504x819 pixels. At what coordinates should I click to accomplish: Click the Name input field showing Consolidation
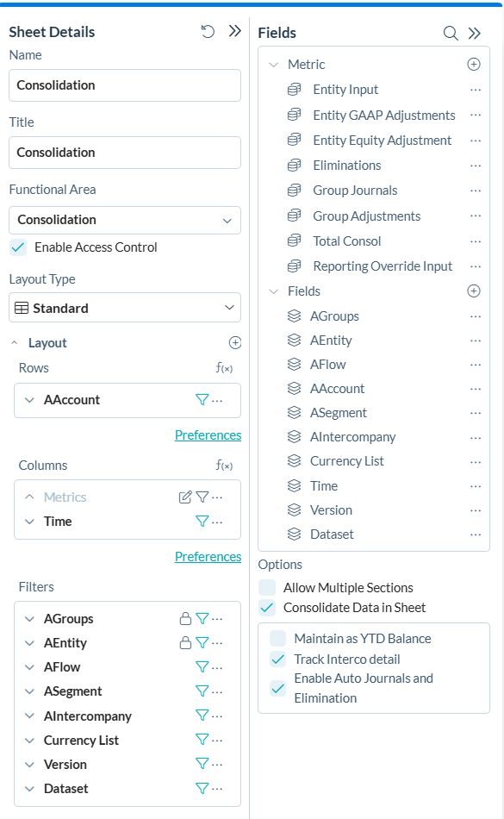pos(124,85)
